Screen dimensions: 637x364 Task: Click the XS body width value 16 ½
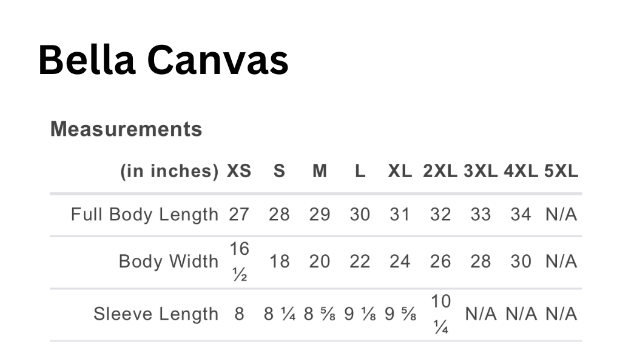point(239,261)
